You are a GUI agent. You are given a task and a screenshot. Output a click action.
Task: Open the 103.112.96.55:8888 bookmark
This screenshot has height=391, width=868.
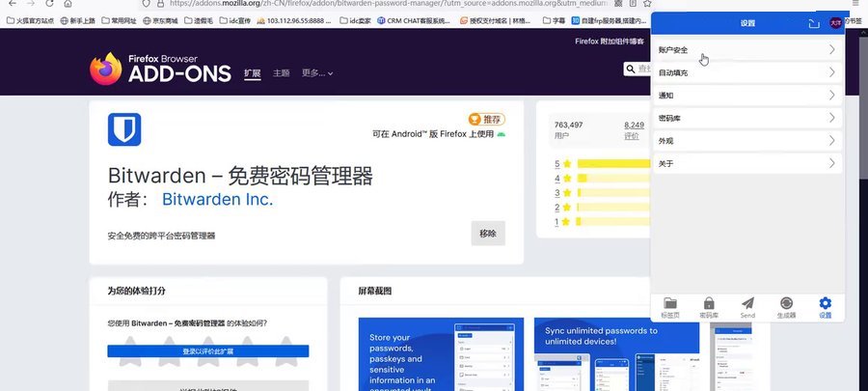(x=294, y=21)
